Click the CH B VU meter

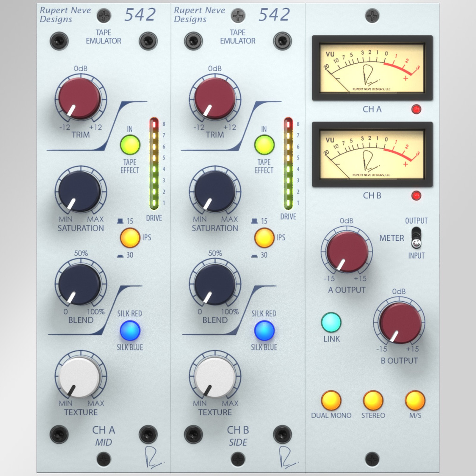tap(372, 154)
